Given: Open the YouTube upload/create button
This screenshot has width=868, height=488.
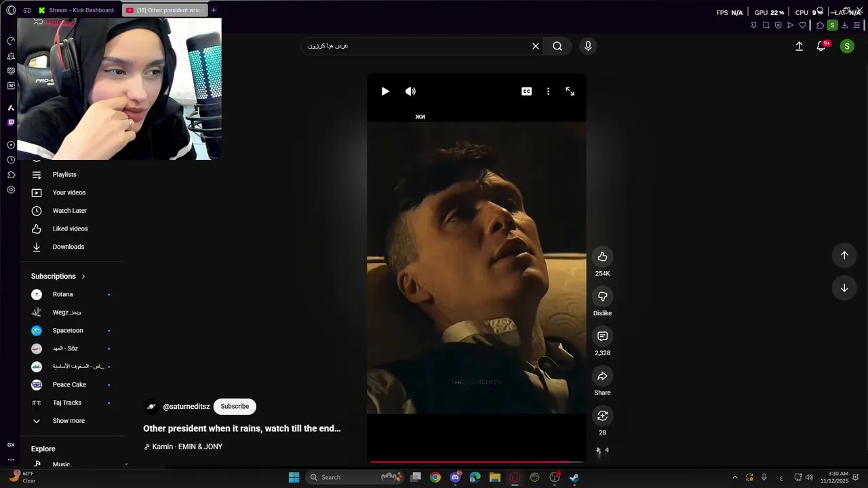Looking at the screenshot, I should pyautogui.click(x=799, y=46).
